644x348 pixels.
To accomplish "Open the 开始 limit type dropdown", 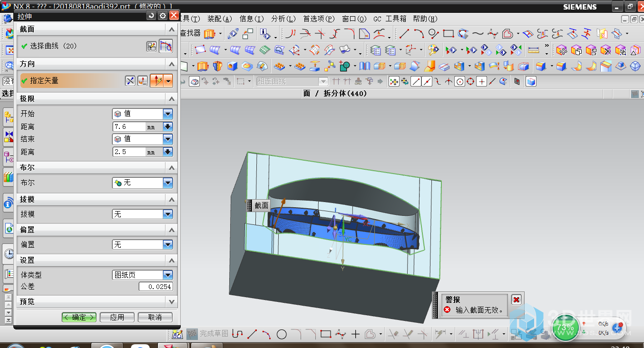I will (167, 114).
